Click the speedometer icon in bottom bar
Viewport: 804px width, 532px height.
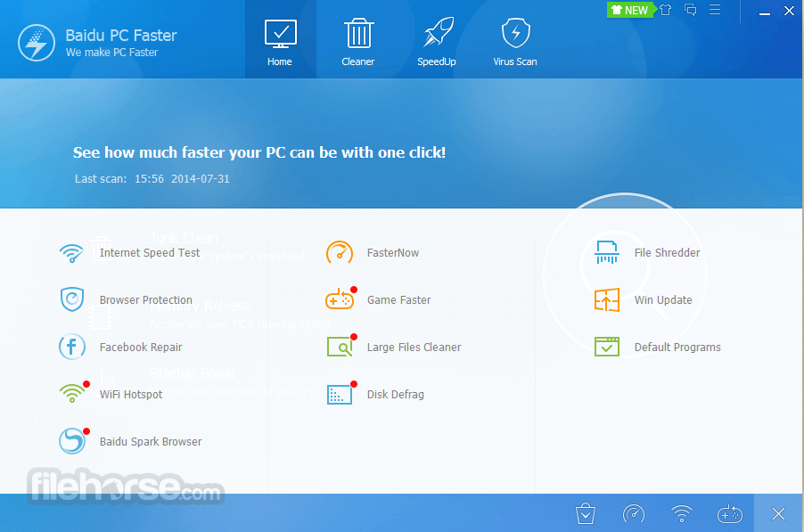[634, 513]
